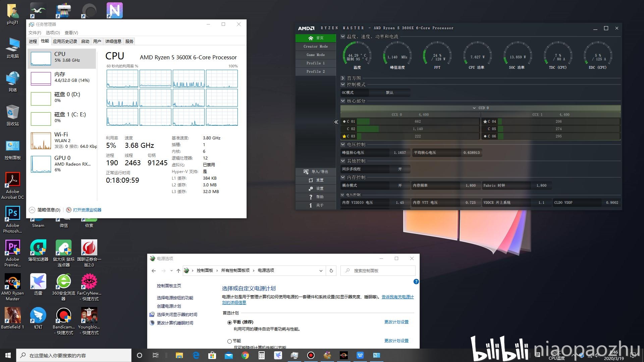The height and width of the screenshot is (362, 644).
Task: Open About info item in Ryzen Master
Action: pyautogui.click(x=311, y=205)
